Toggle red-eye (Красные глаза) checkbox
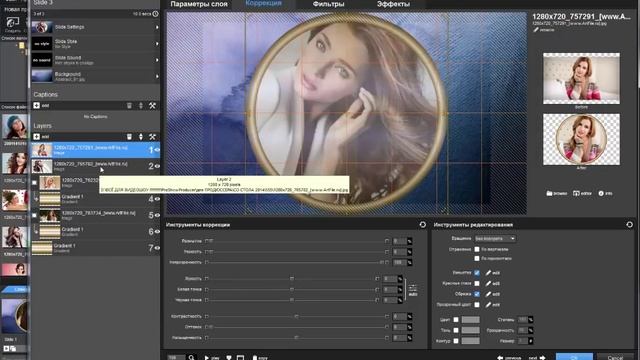 coord(477,283)
